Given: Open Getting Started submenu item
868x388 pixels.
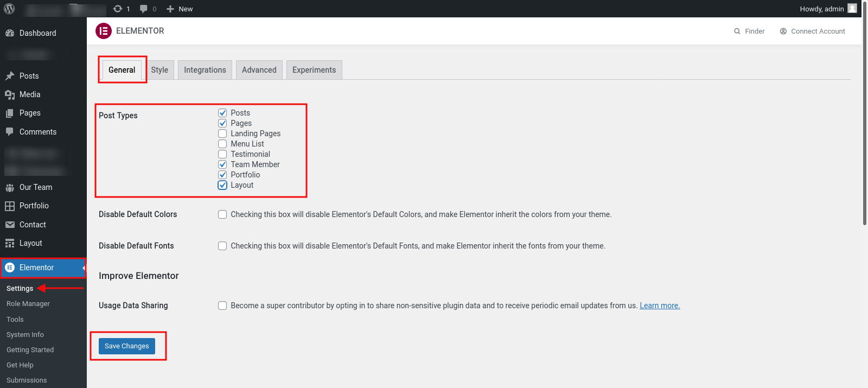Looking at the screenshot, I should coord(30,350).
